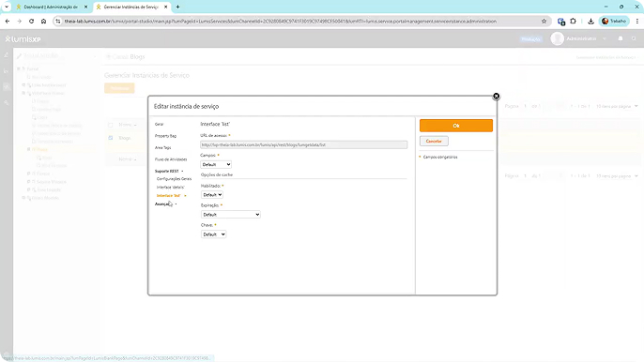This screenshot has height=362, width=644.
Task: Close the Editar instância de serviço dialog
Action: coord(496,96)
